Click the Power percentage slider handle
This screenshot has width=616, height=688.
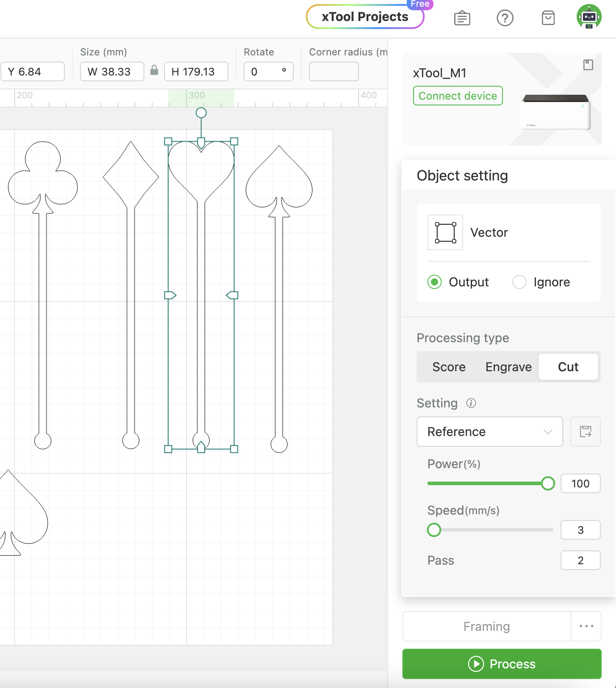click(548, 483)
